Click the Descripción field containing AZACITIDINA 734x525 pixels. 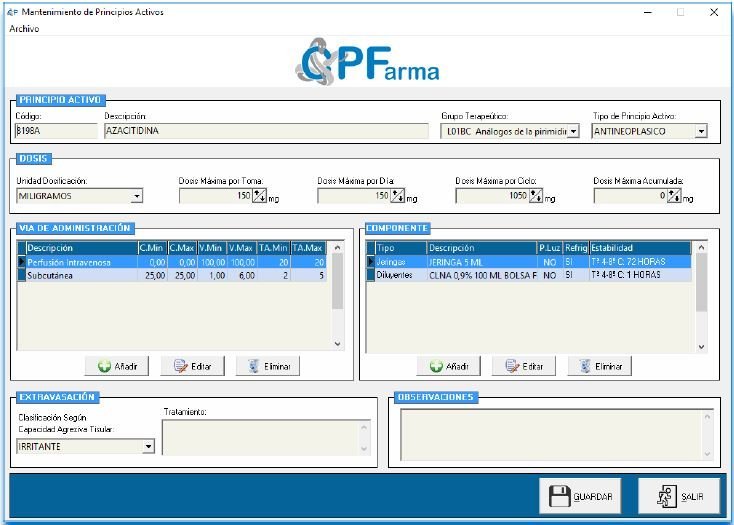coord(265,131)
